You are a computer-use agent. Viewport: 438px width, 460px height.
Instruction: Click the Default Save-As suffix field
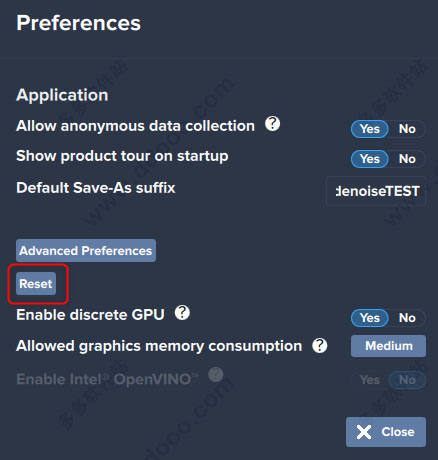[x=376, y=191]
